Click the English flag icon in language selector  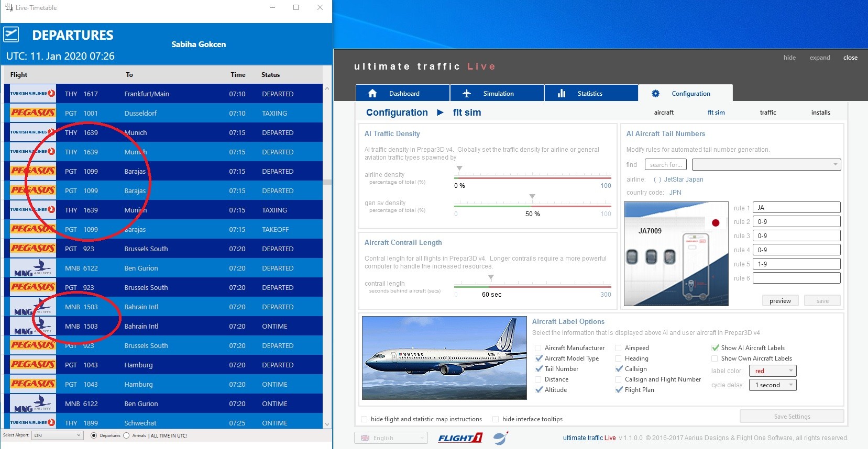pos(365,438)
